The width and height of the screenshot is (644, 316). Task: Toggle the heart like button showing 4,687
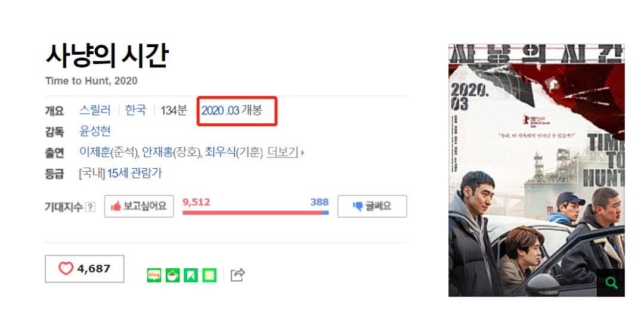pos(85,269)
